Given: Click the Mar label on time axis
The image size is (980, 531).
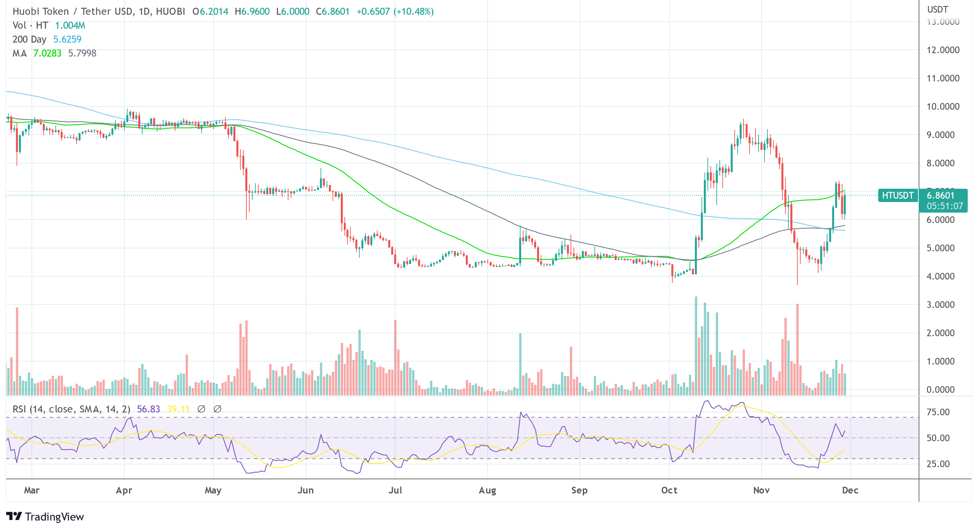Looking at the screenshot, I should pos(31,490).
